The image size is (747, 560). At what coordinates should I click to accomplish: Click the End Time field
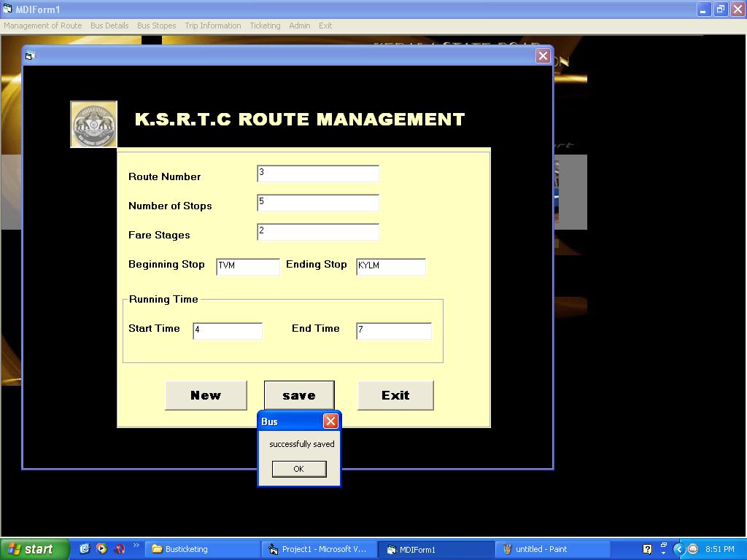click(393, 331)
